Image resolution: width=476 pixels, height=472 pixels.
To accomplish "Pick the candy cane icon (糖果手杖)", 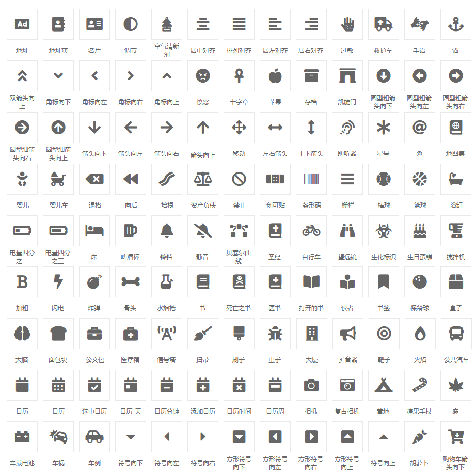I will pyautogui.click(x=420, y=385).
